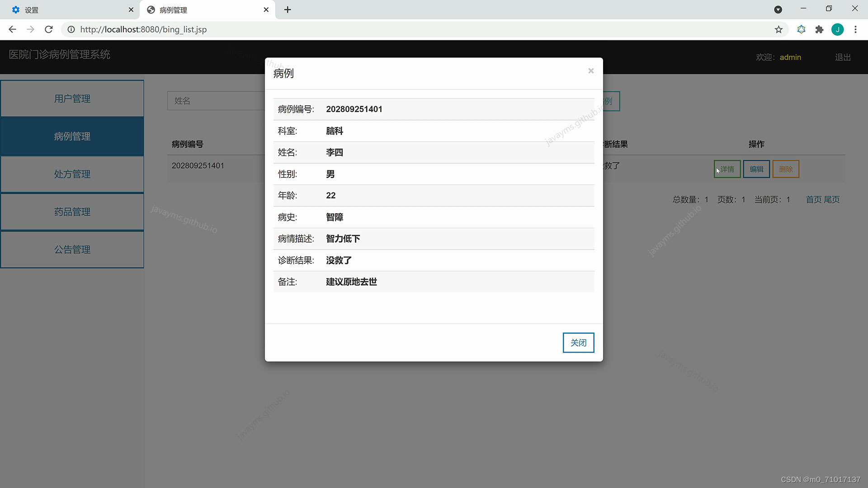
Task: Open 公告管理 in the sidebar
Action: click(x=72, y=249)
